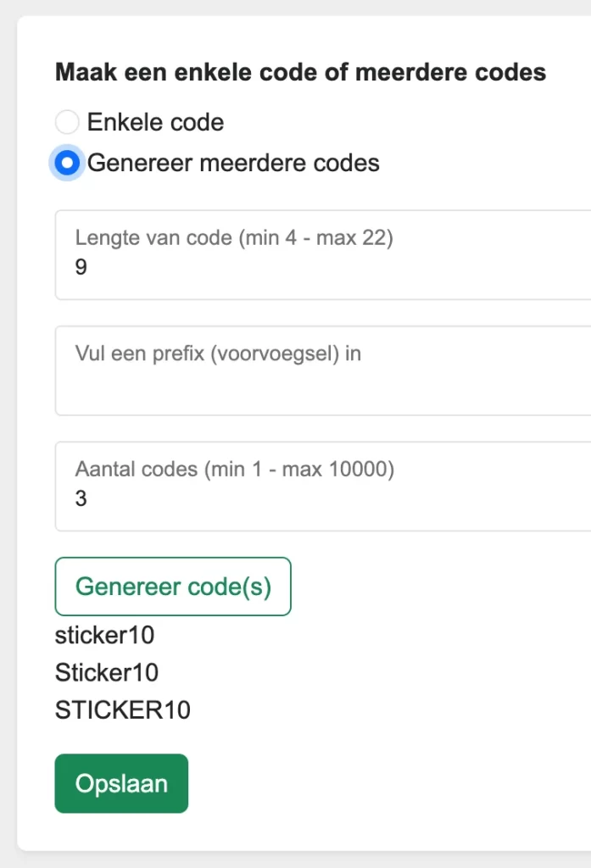Click the Genereer code(s) outlined button

[172, 586]
